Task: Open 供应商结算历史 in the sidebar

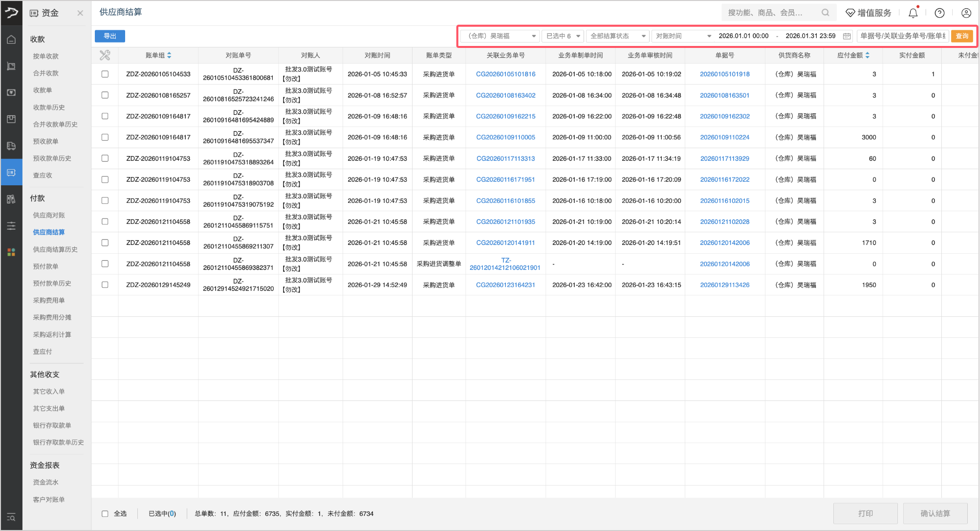Action: point(55,249)
